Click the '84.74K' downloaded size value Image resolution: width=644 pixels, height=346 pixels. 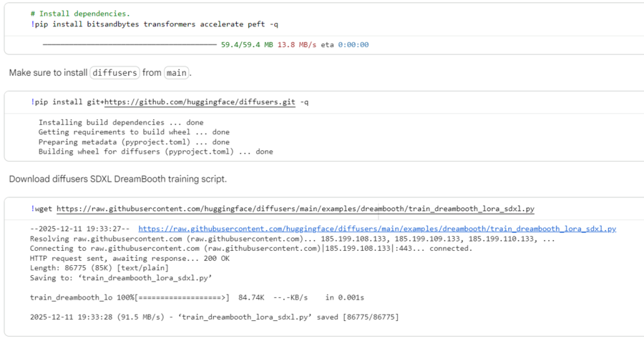click(x=251, y=297)
